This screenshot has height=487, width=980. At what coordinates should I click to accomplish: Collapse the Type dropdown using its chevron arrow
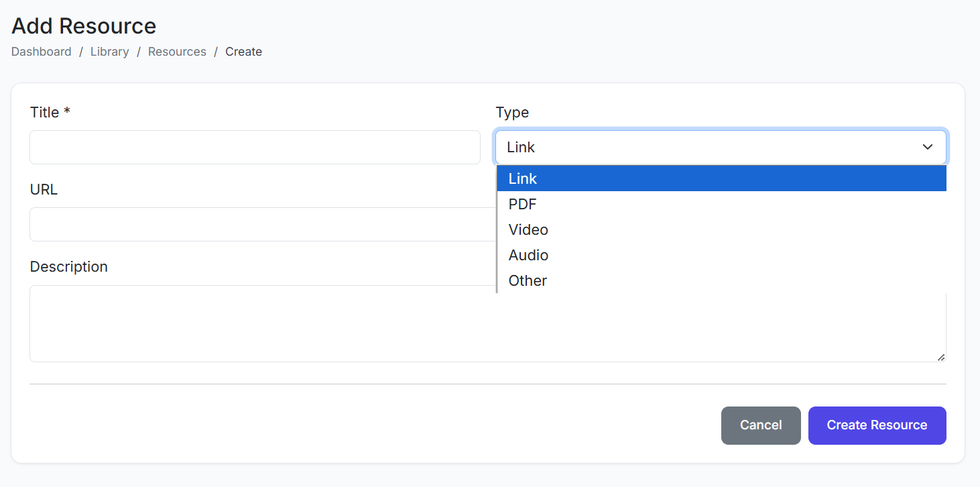pos(928,147)
